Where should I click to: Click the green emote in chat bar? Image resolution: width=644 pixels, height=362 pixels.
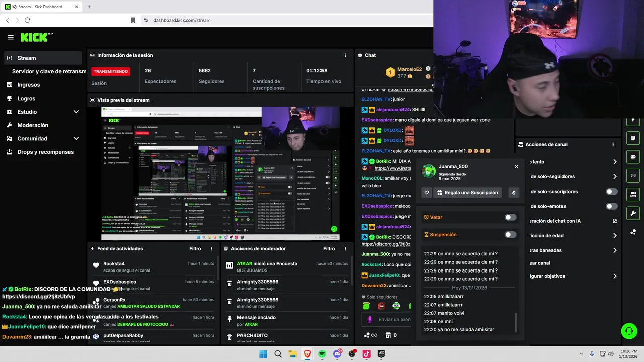[366, 306]
